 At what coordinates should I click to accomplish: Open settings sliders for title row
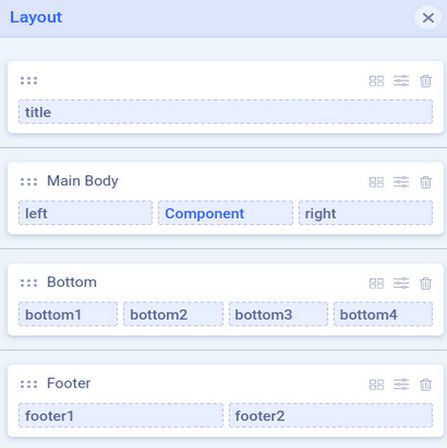[401, 81]
